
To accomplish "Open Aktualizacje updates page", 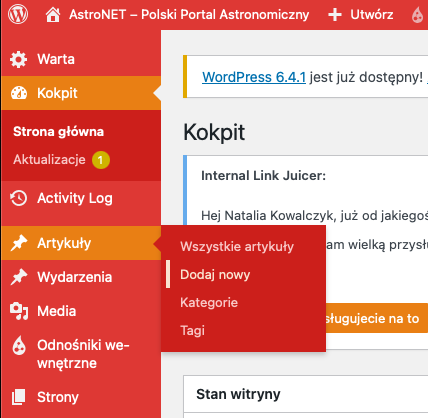I will point(49,160).
